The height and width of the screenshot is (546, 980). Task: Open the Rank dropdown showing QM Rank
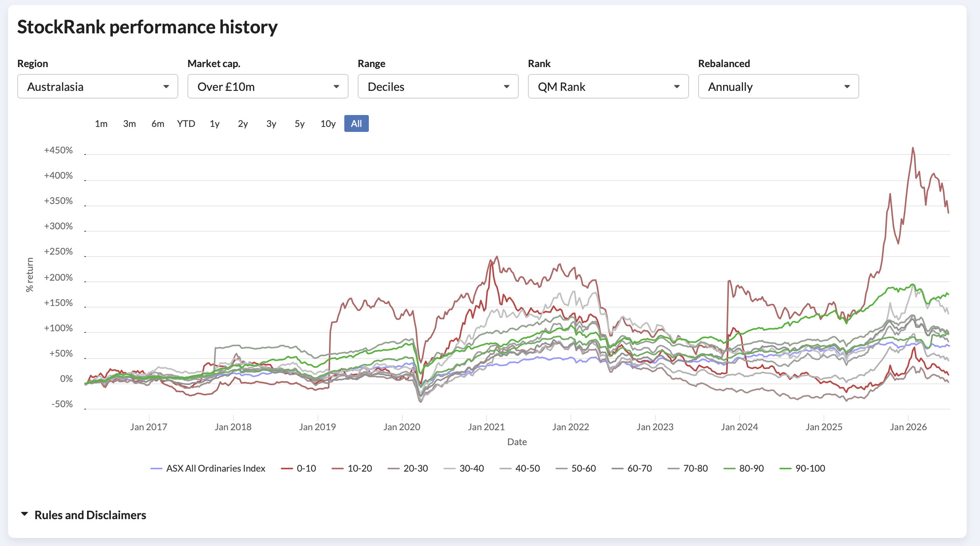click(608, 87)
